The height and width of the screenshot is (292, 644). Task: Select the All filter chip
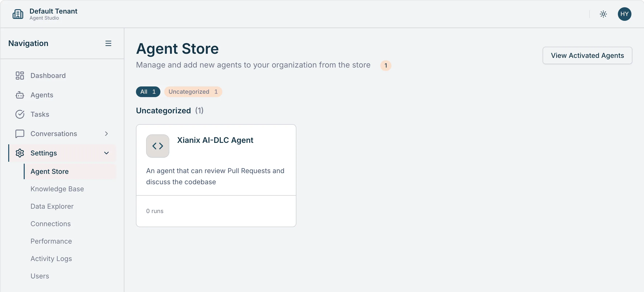click(148, 92)
